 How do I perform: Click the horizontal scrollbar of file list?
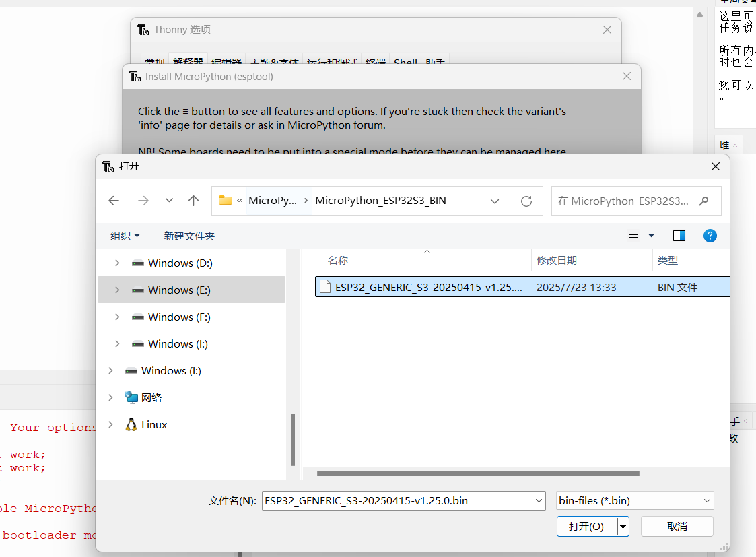[478, 473]
